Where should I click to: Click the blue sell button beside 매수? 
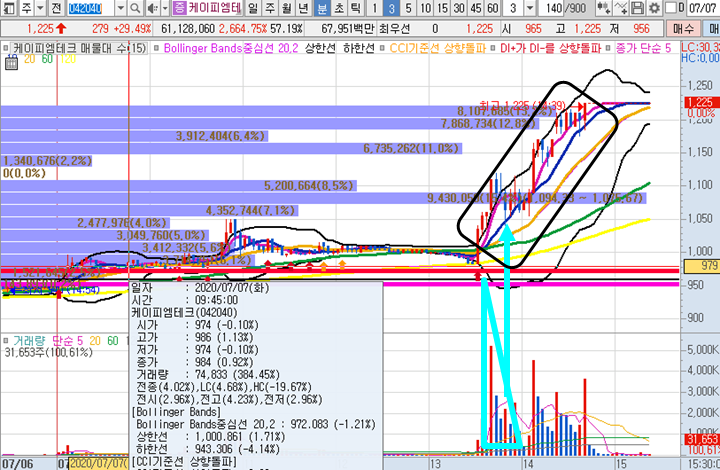pos(711,29)
